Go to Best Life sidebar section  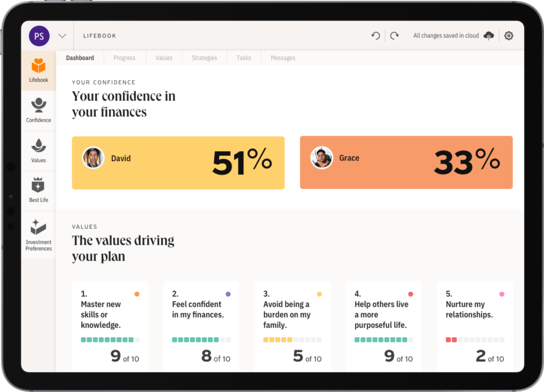(38, 190)
